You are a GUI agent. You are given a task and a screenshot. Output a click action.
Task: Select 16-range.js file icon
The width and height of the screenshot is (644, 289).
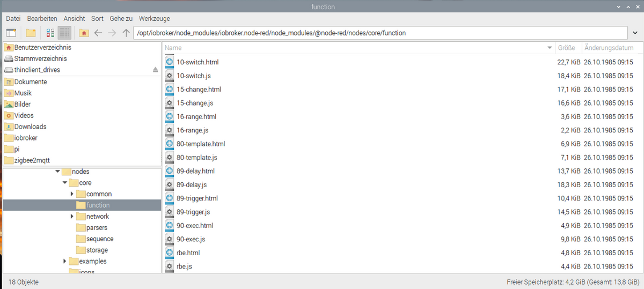point(170,130)
